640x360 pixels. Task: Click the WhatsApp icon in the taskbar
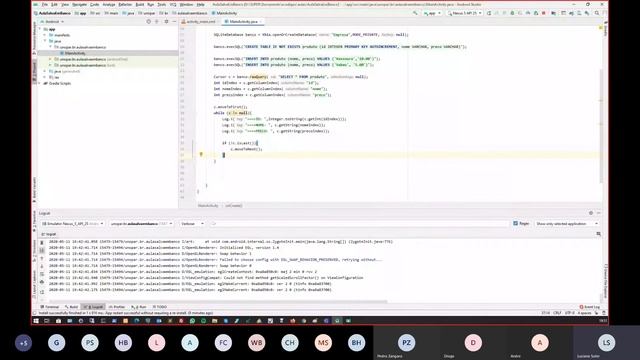192,321
